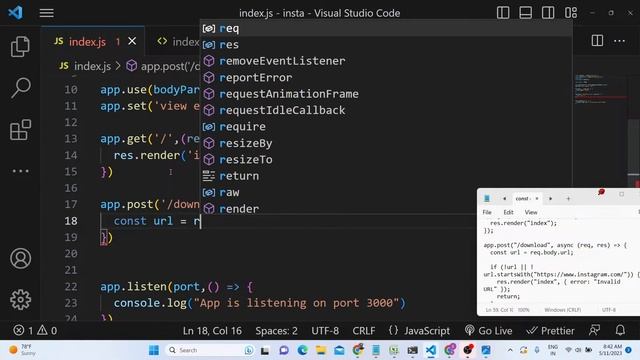
Task: Choose 'return' keyword suggestion
Action: tap(385, 176)
